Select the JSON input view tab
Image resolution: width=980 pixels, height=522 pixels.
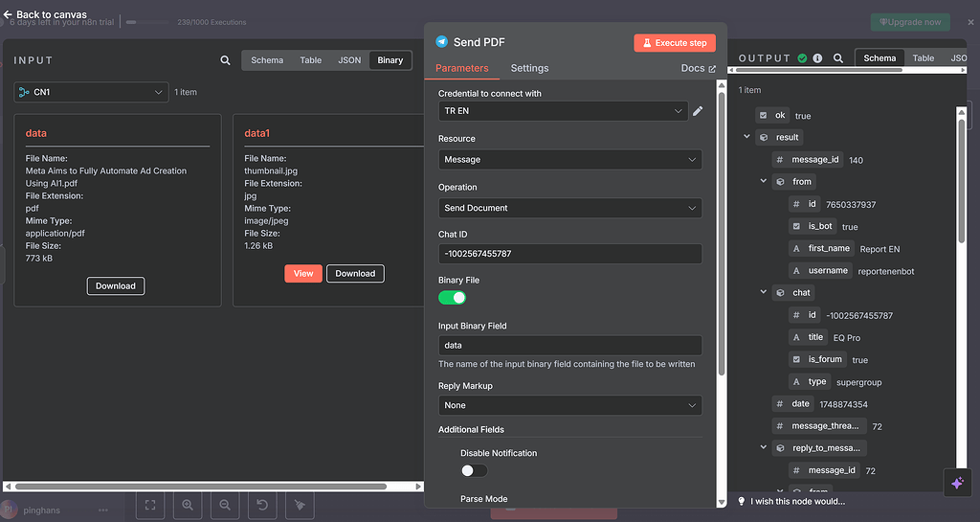pyautogui.click(x=349, y=60)
